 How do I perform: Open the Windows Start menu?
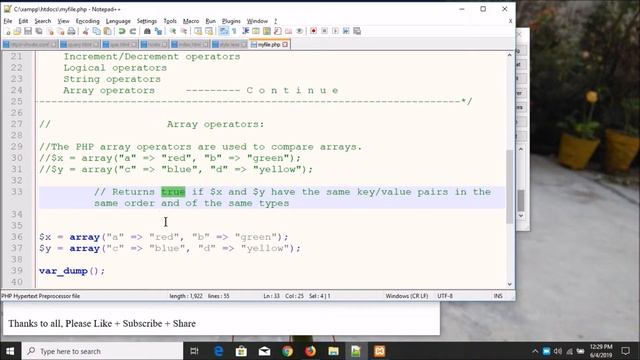click(x=10, y=351)
